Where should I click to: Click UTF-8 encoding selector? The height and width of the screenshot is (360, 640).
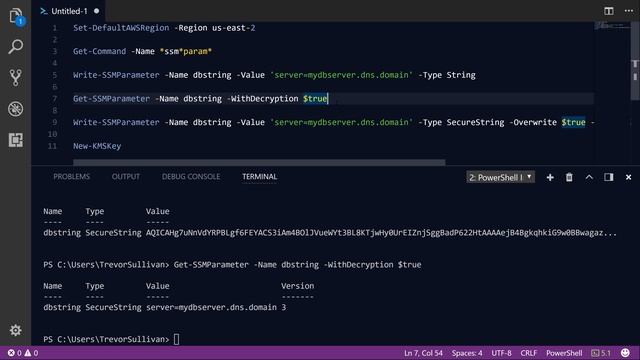pyautogui.click(x=501, y=353)
